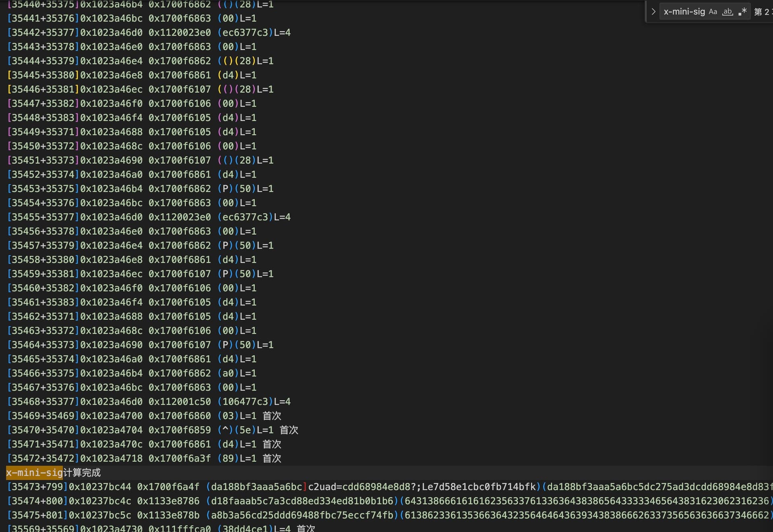Click address 0x112001c50 in line 35468
This screenshot has width=773, height=532.
(x=180, y=402)
